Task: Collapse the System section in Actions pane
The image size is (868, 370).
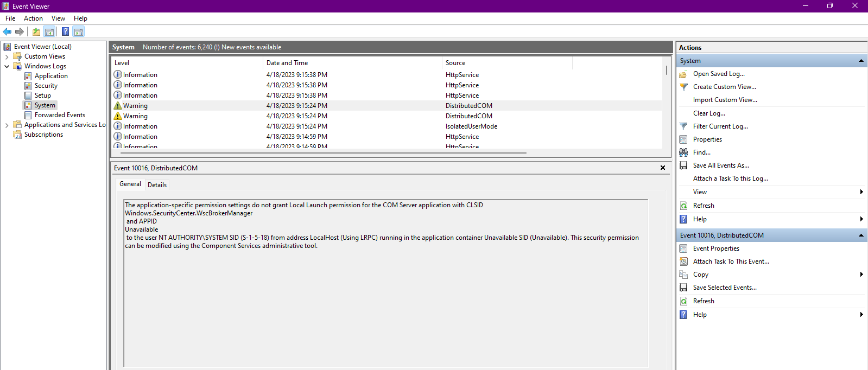Action: pos(861,61)
